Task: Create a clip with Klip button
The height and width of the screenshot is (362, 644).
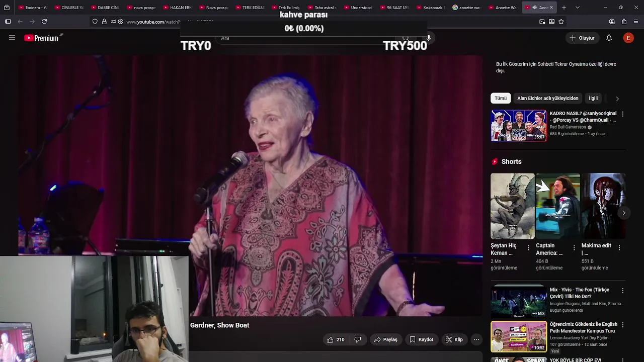Action: tap(454, 339)
